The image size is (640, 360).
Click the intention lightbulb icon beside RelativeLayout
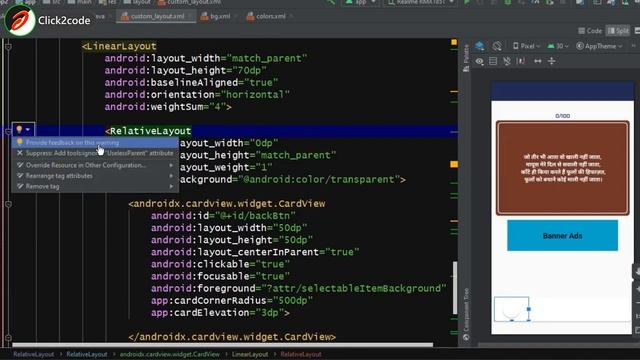click(x=19, y=129)
